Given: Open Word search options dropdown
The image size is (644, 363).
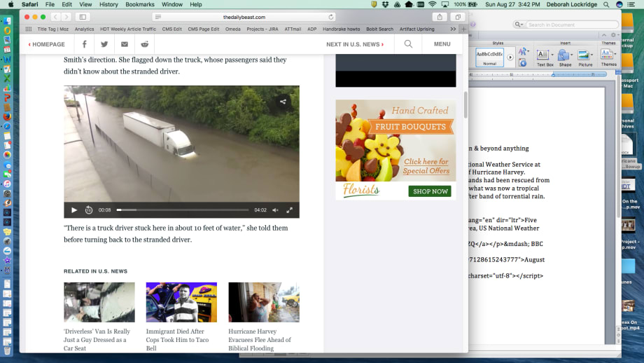Looking at the screenshot, I should click(519, 25).
